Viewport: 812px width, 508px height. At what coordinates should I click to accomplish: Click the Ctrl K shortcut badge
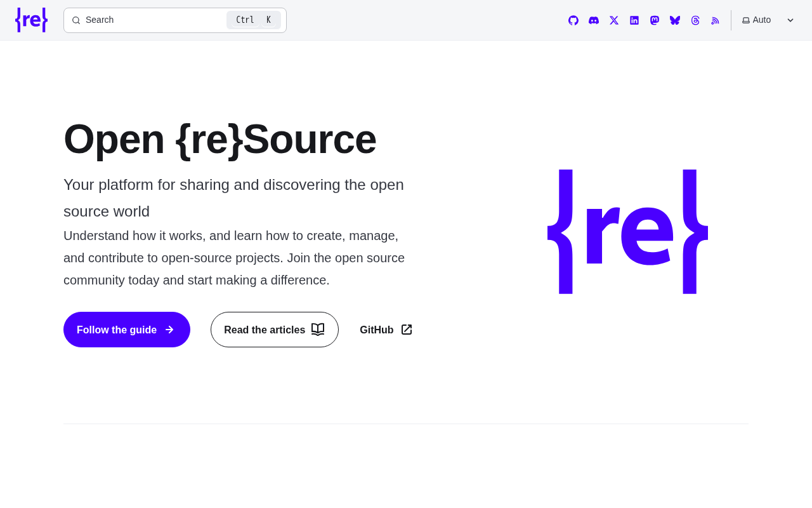[254, 20]
